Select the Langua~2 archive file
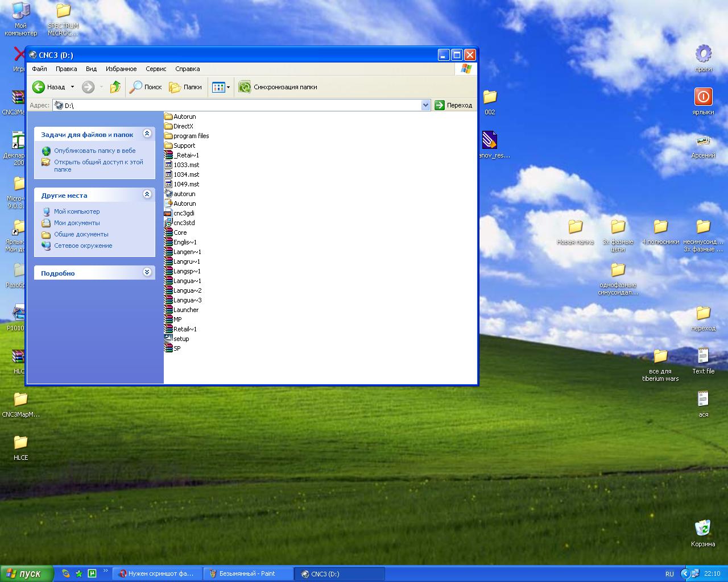 [183, 290]
